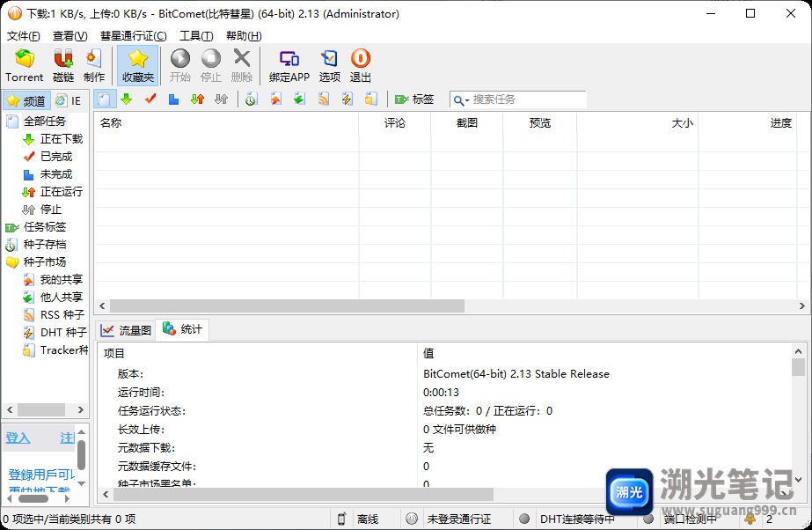Select 正在运行 in the sidebar tree
The width and height of the screenshot is (812, 530).
[x=62, y=192]
